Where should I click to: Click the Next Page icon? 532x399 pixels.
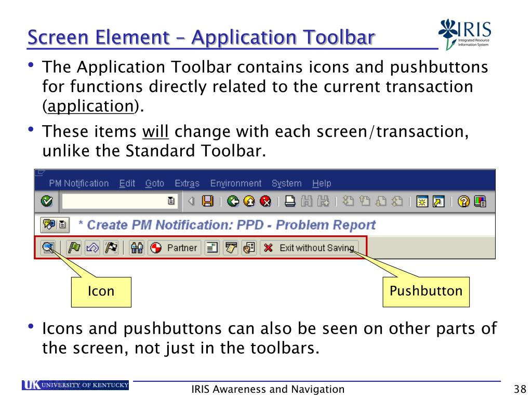click(381, 201)
